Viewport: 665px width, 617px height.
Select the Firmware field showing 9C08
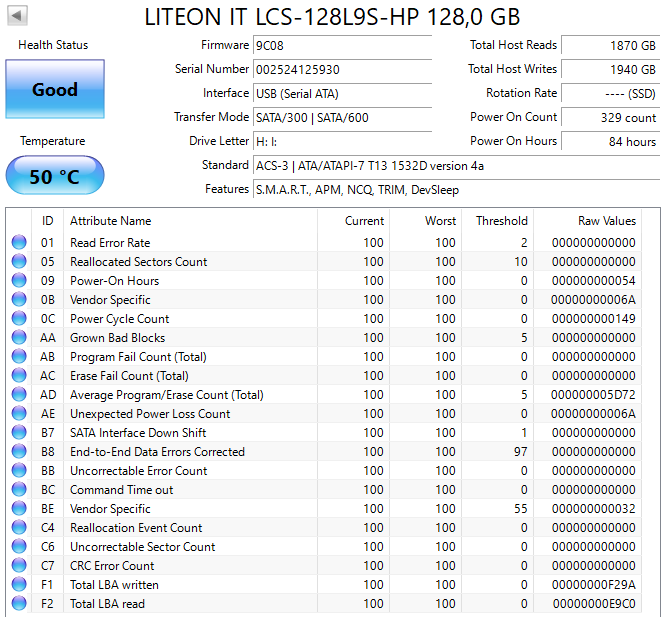tap(342, 45)
